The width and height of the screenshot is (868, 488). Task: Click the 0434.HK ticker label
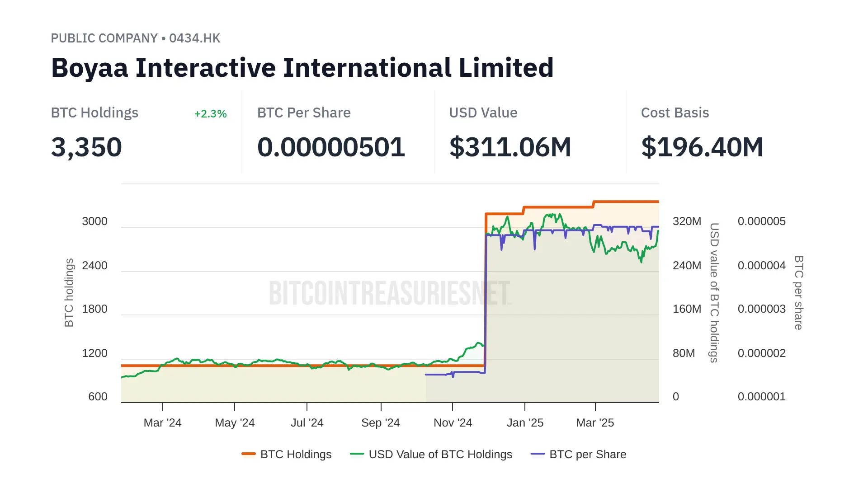194,38
